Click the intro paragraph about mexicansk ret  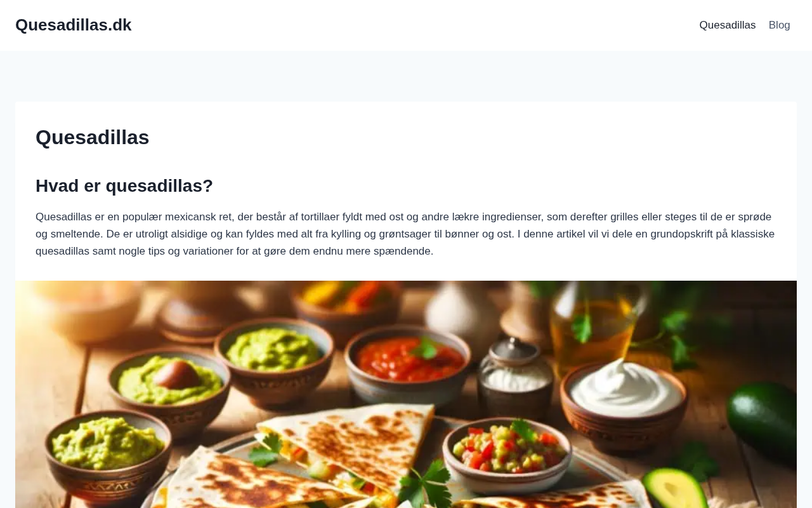pyautogui.click(x=406, y=234)
